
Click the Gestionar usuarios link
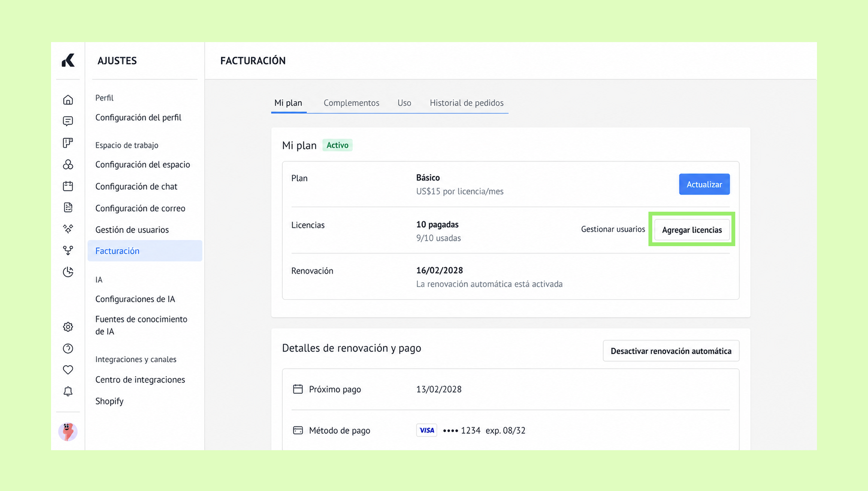click(x=613, y=229)
